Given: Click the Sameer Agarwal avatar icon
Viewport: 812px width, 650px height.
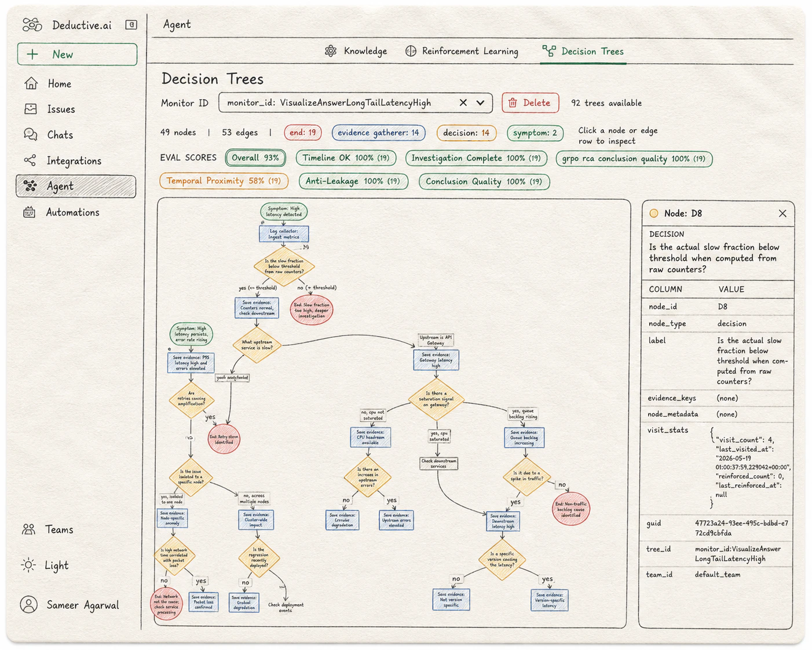Looking at the screenshot, I should click(29, 604).
